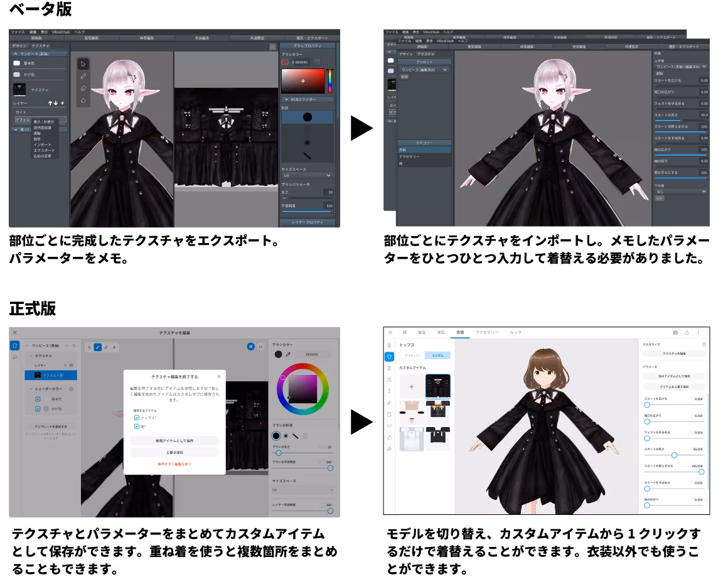Click the hue color wheel in official editor

(302, 389)
